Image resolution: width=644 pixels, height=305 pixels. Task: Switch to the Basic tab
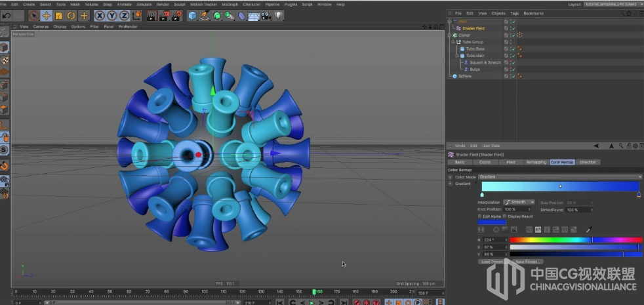[x=460, y=163]
